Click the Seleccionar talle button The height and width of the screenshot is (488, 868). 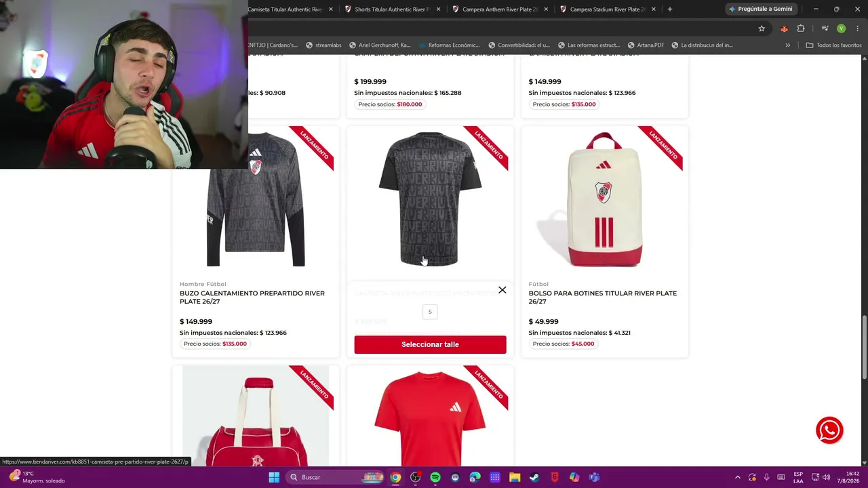point(430,344)
